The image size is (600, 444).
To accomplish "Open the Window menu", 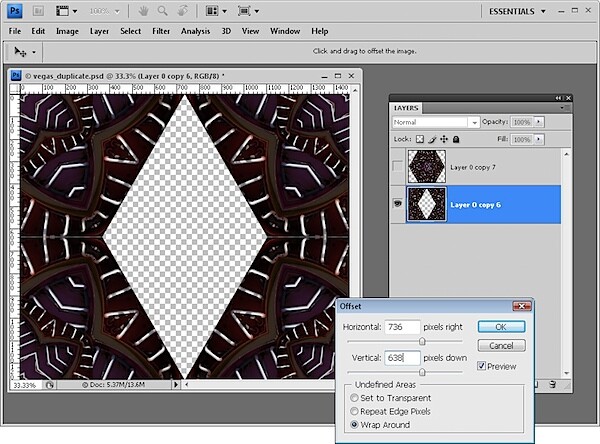I will click(x=285, y=31).
